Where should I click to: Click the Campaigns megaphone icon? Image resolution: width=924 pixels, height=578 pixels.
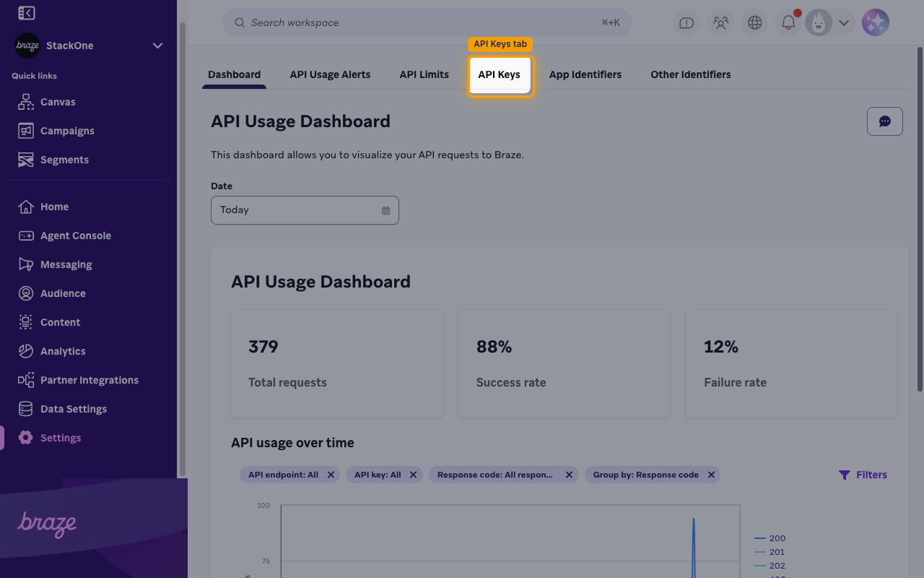26,131
